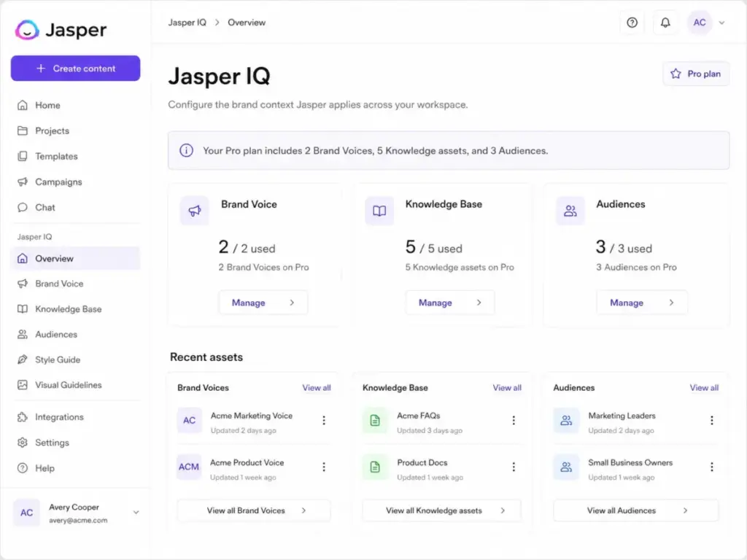
Task: Click the Acme Marketing Voice AC badge
Action: point(189,420)
